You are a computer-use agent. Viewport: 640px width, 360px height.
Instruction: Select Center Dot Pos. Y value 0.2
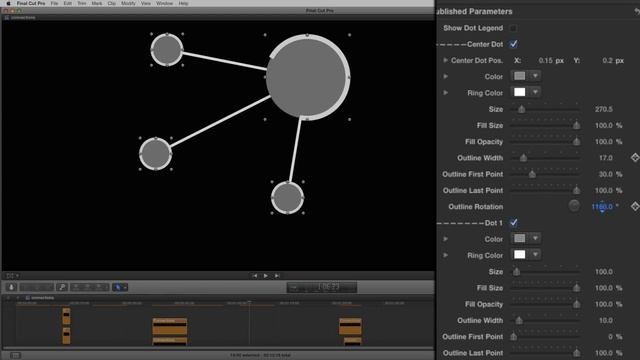(x=607, y=60)
